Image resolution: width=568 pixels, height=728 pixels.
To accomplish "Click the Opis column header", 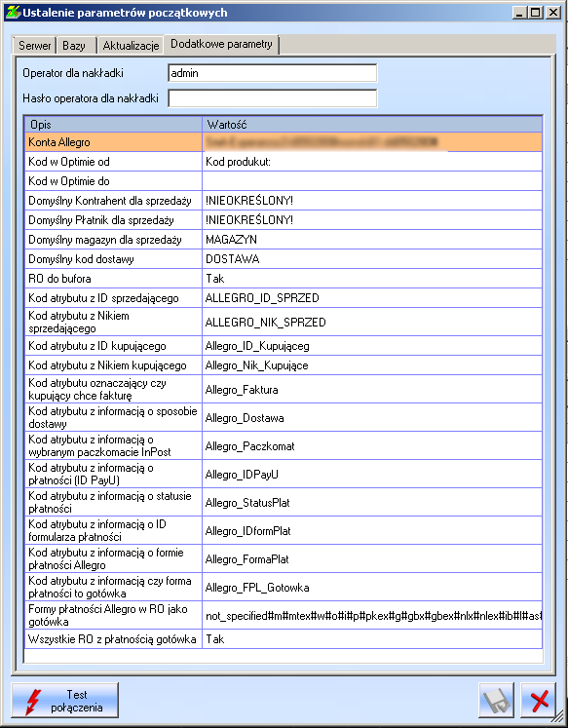I will (x=113, y=125).
